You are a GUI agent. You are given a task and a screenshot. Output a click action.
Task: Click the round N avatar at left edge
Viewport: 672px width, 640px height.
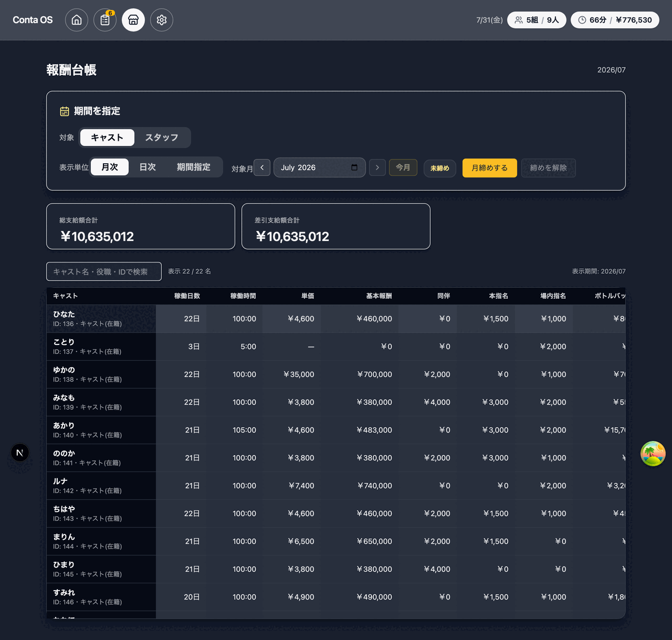tap(20, 453)
